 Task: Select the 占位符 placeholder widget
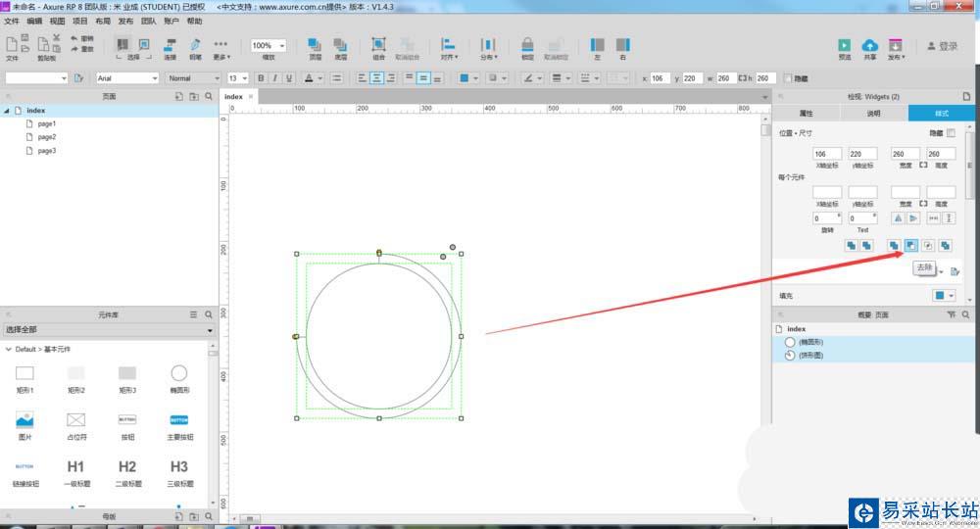coord(76,426)
